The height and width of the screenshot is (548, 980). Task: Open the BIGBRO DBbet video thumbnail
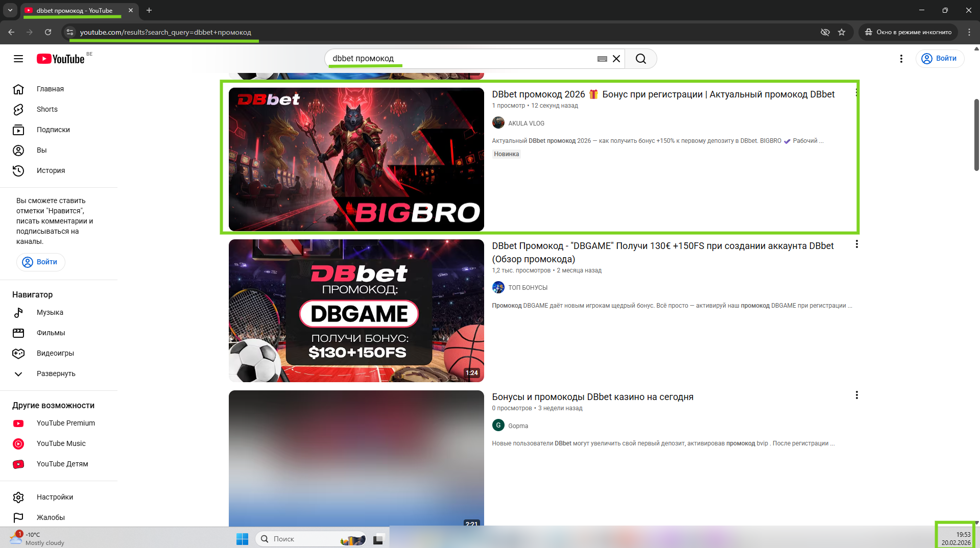[x=356, y=159]
